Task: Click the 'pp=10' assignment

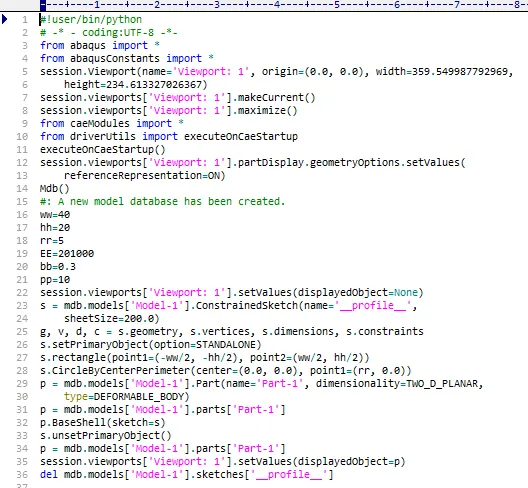Action: point(55,280)
